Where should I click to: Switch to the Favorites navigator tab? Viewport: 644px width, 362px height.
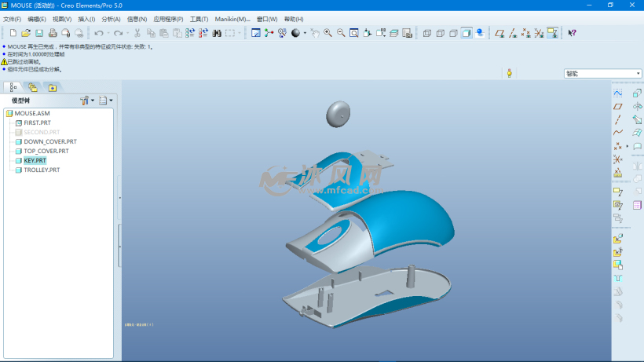point(52,87)
